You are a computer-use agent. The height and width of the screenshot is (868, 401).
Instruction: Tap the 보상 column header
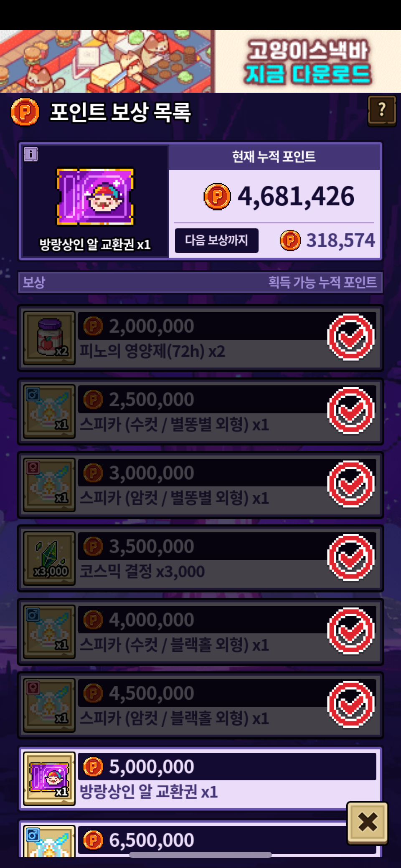pyautogui.click(x=34, y=283)
